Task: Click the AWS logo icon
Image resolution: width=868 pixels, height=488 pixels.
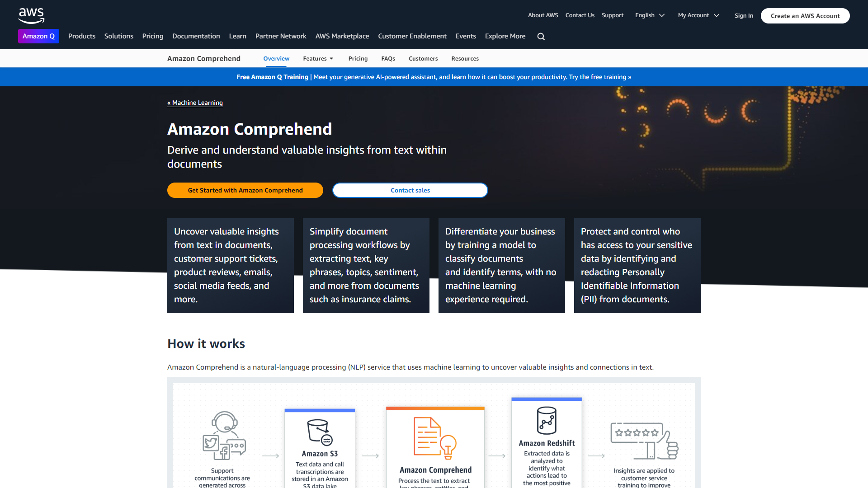Action: [30, 15]
